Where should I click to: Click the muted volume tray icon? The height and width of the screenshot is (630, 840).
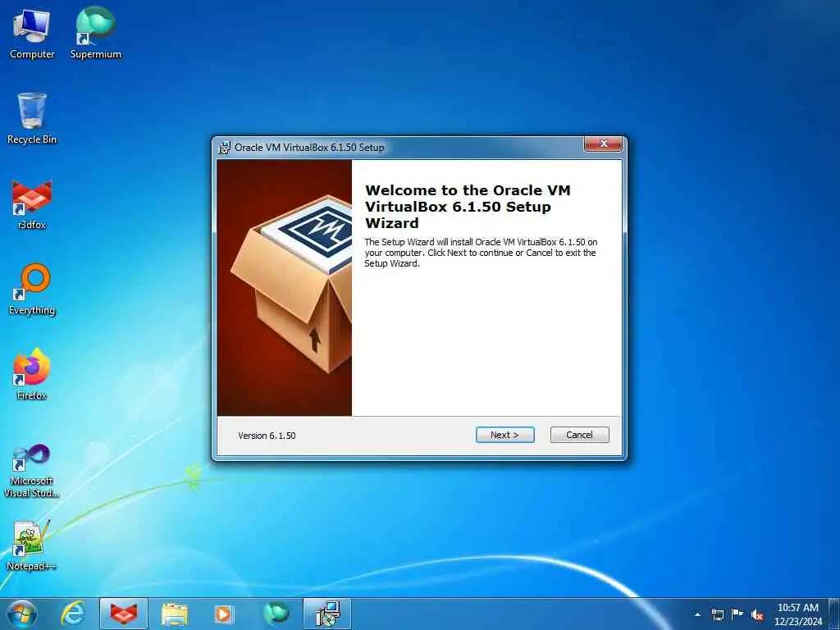(757, 614)
